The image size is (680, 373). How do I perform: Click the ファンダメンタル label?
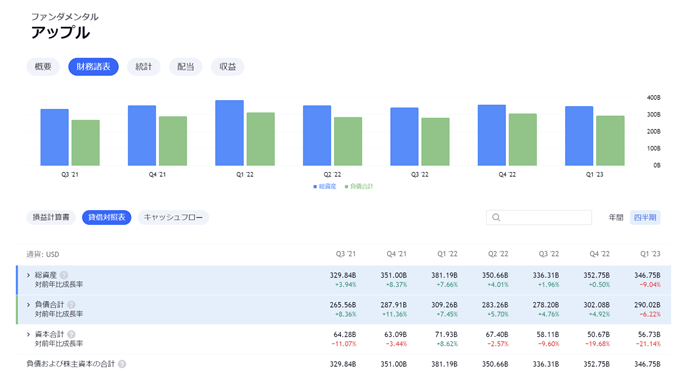point(65,17)
